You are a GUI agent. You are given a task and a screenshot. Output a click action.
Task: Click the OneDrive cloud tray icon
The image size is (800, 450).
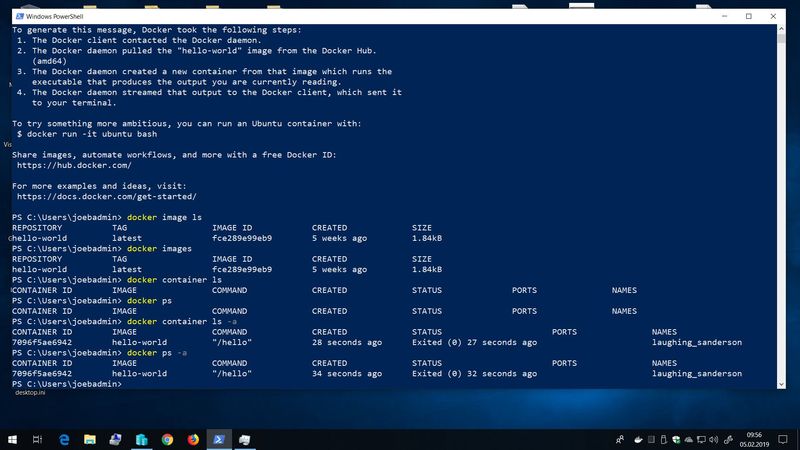coord(689,439)
